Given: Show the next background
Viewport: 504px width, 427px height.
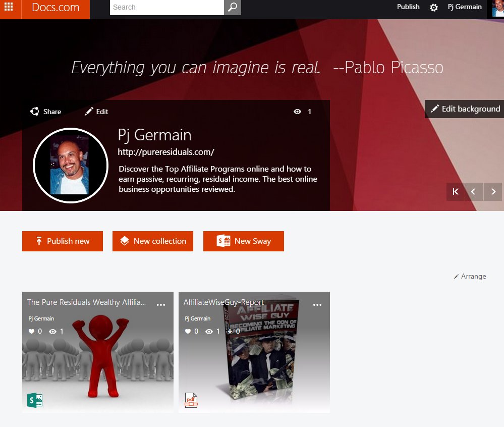Looking at the screenshot, I should click(493, 192).
